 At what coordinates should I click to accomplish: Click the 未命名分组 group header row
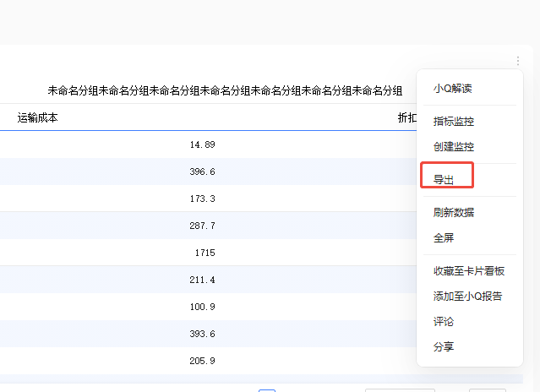pos(225,90)
